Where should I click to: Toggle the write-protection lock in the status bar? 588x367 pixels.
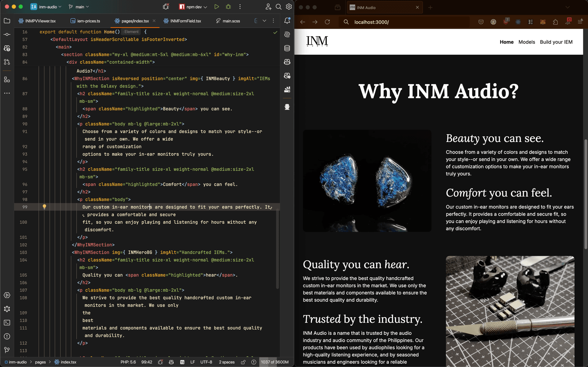coord(243,362)
